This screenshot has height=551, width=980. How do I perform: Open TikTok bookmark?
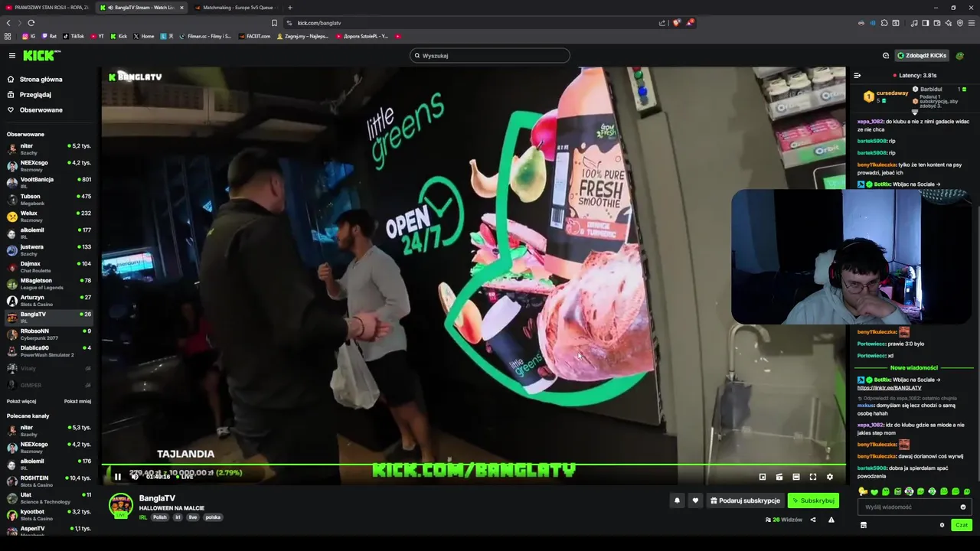pyautogui.click(x=73, y=36)
